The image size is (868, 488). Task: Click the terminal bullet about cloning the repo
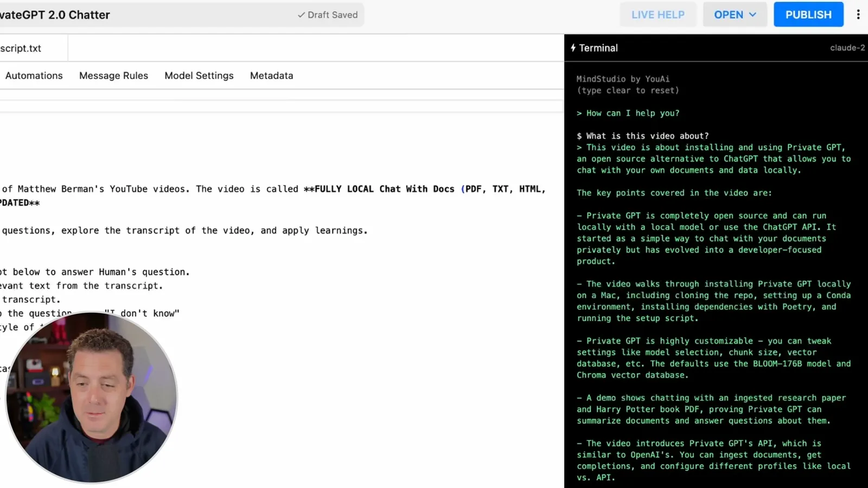(713, 301)
